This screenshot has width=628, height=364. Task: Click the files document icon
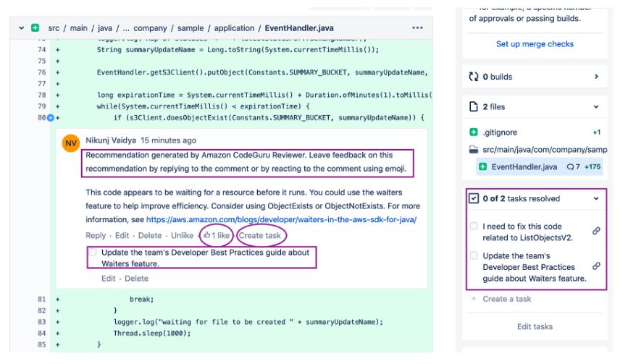tap(473, 107)
